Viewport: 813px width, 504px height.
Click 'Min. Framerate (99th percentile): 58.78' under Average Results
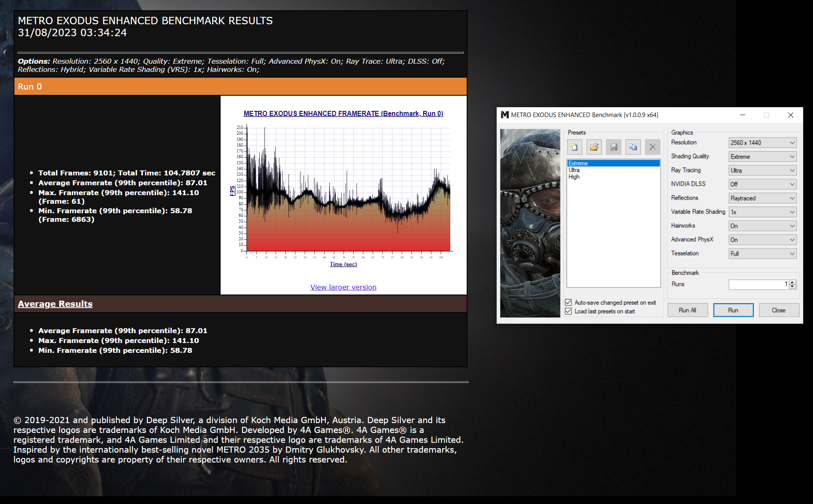[115, 350]
